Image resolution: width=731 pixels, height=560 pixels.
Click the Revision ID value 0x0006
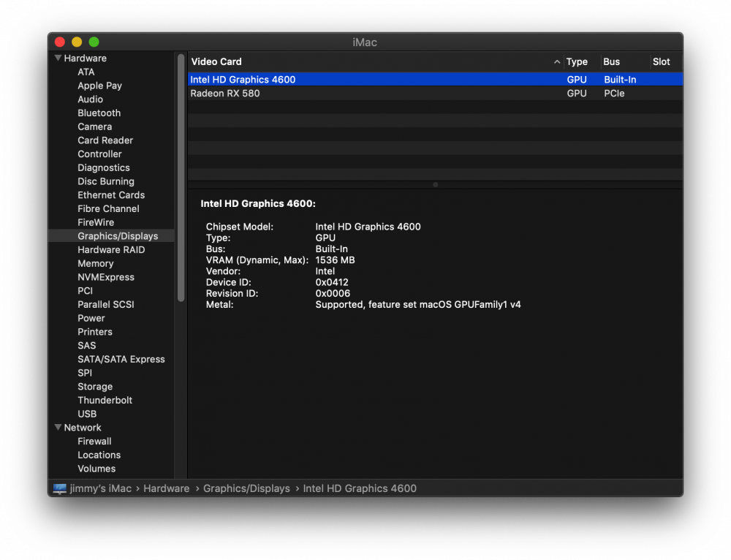[333, 293]
